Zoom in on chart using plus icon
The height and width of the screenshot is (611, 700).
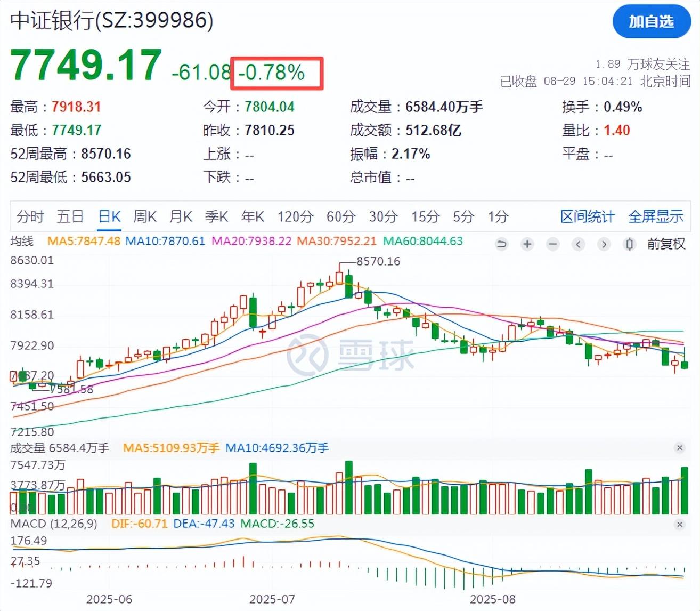point(527,244)
